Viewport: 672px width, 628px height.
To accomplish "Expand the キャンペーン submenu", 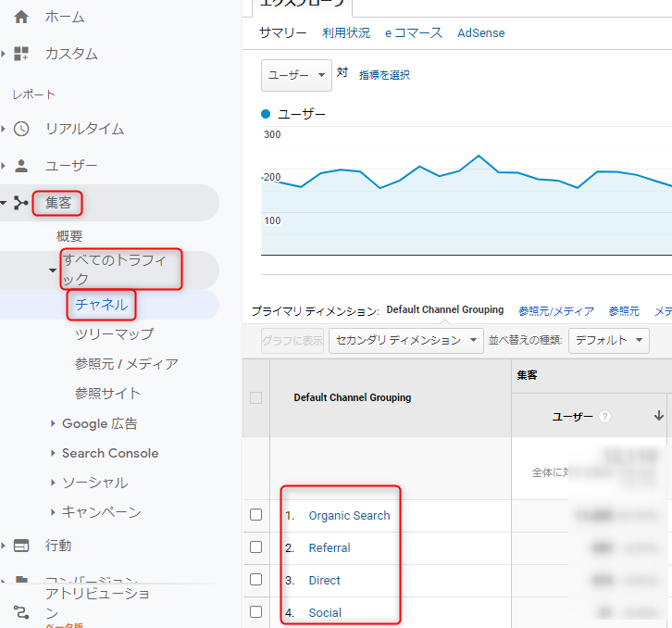I will (53, 512).
